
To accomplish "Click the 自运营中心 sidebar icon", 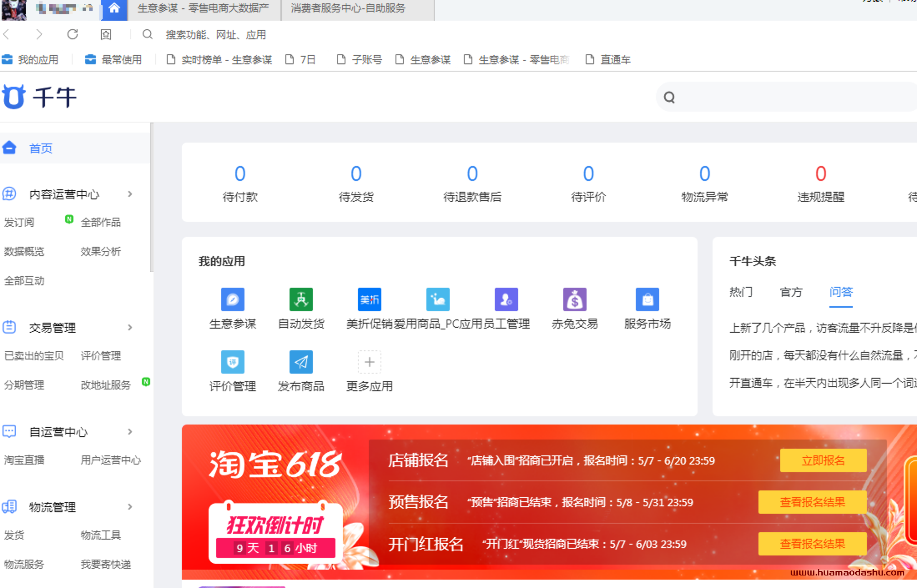I will [x=9, y=431].
